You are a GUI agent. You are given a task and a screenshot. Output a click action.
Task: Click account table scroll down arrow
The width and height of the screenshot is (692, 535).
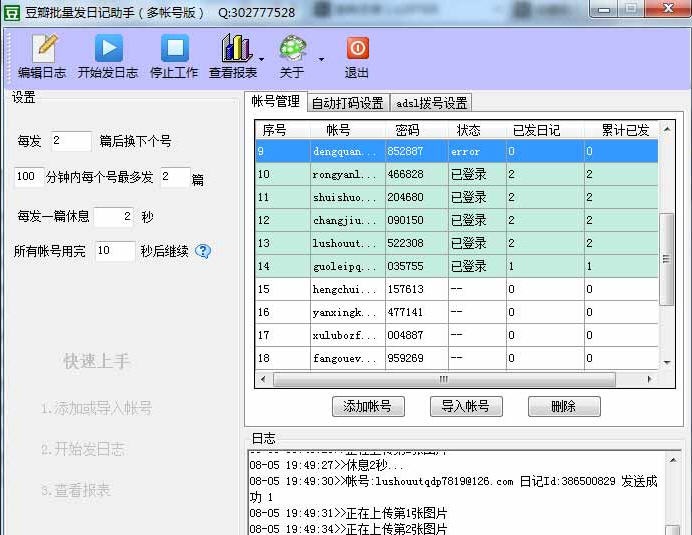667,362
